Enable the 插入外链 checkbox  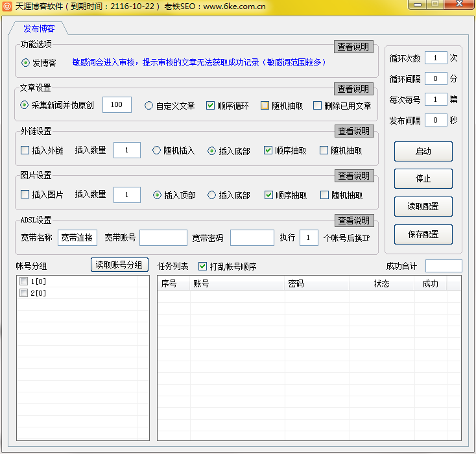coord(25,150)
